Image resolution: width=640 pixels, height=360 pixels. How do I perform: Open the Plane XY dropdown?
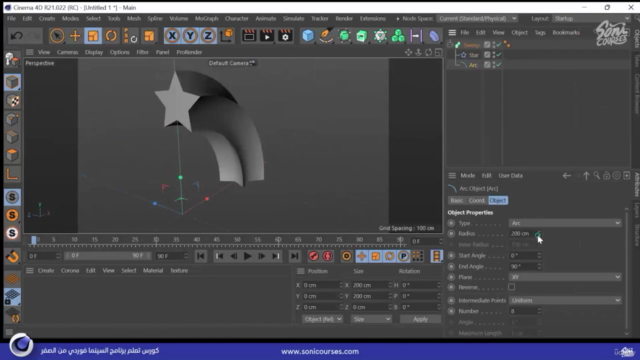coord(565,277)
